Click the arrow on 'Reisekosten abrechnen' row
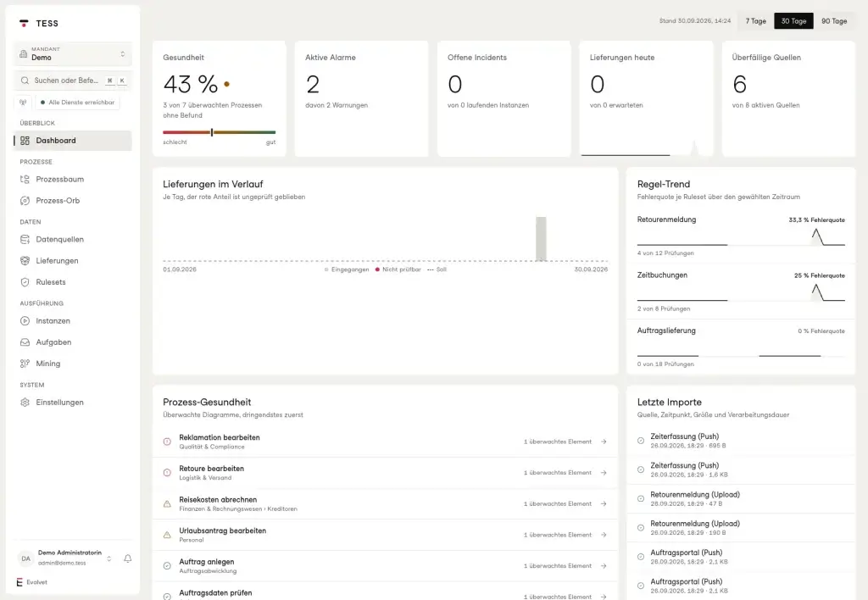This screenshot has width=868, height=600. coord(604,503)
